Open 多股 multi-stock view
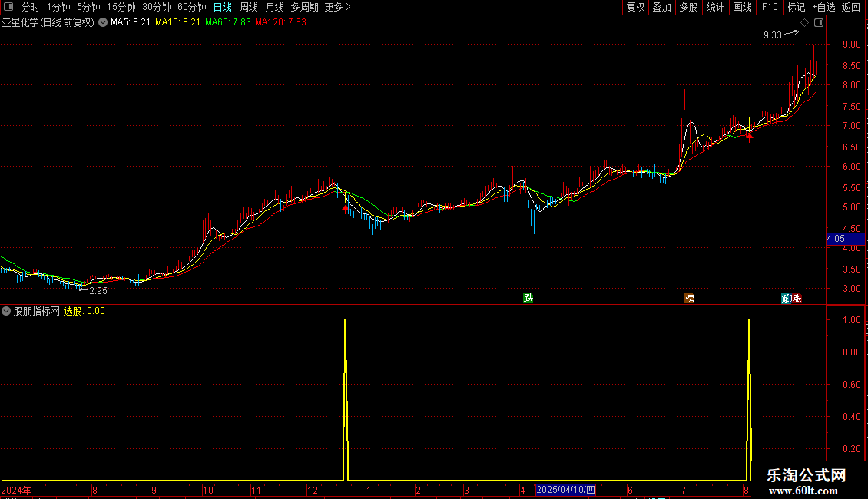Image resolution: width=868 pixels, height=499 pixels. pyautogui.click(x=688, y=7)
